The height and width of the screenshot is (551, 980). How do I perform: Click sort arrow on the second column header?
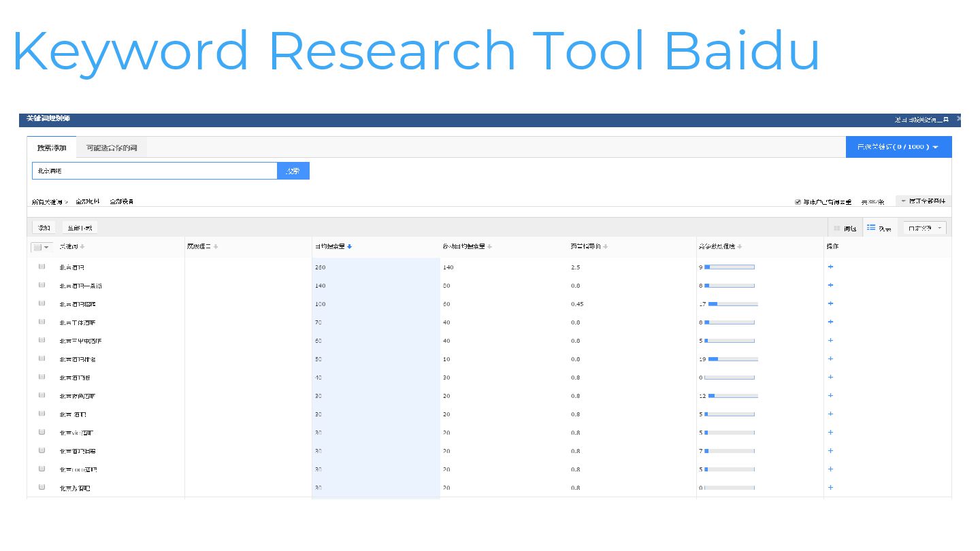(x=216, y=246)
